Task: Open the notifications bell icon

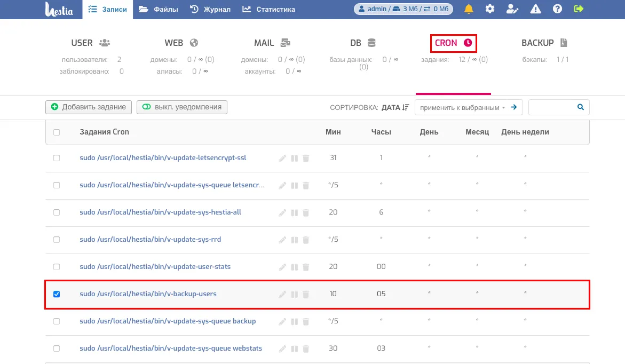Action: pyautogui.click(x=469, y=9)
